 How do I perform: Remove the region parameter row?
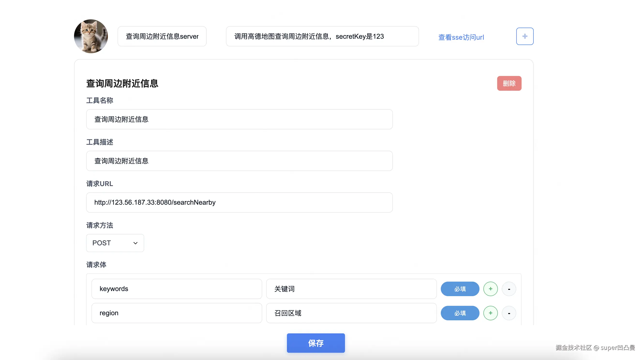[x=509, y=313]
